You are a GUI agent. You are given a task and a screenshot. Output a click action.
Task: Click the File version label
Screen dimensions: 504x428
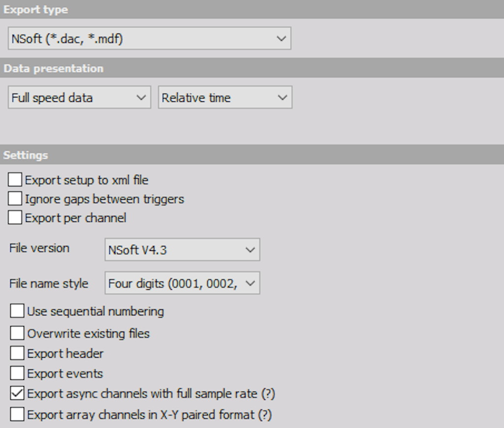tap(39, 248)
